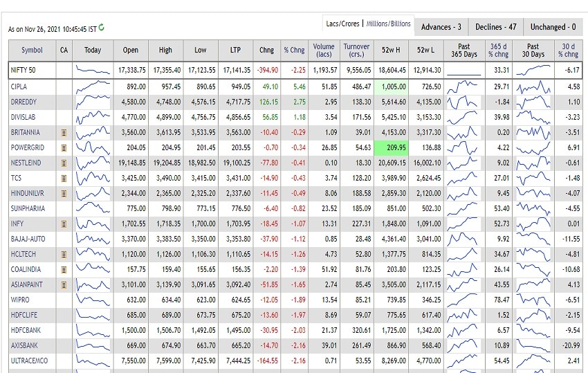Switch units to Millions/Billions
The image size is (588, 373).
[388, 24]
